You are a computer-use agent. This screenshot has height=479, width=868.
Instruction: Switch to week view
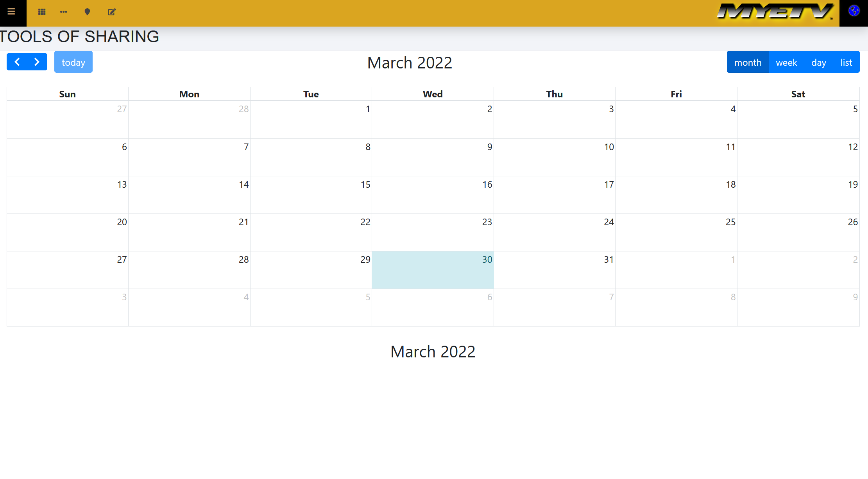[786, 62]
